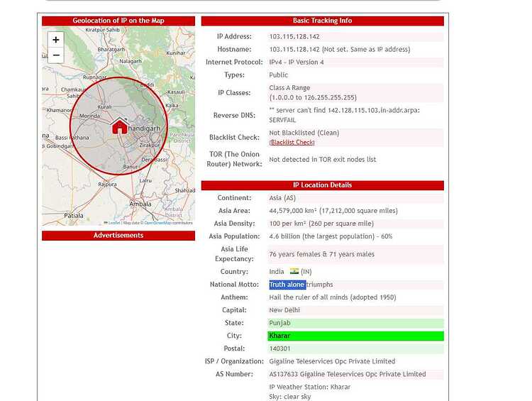Screen dimensions: 532x401
Task: Open the Leaflet attribution link
Action: (x=114, y=223)
